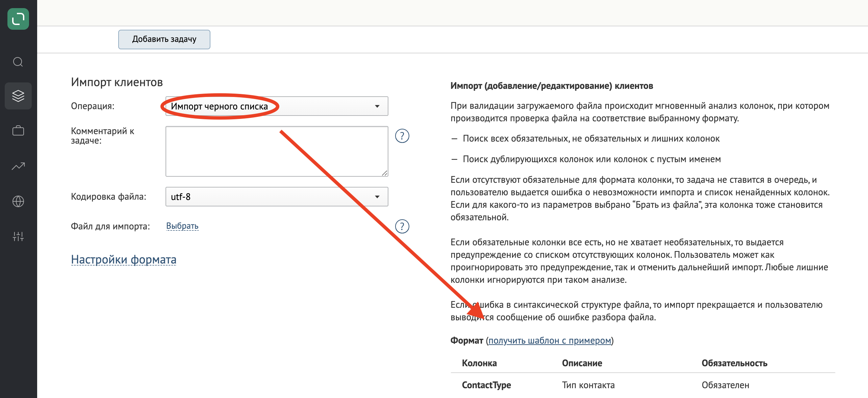
Task: Click help icon beside file for import
Action: [x=402, y=226]
